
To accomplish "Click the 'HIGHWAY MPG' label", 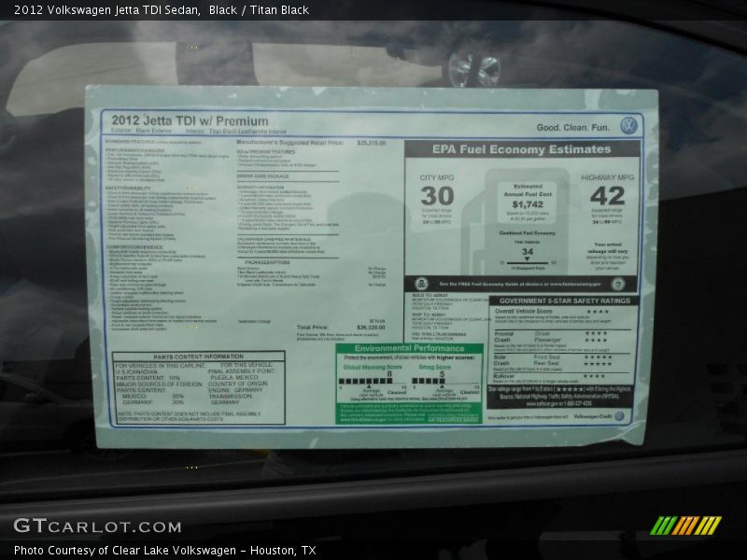I will point(608,177).
